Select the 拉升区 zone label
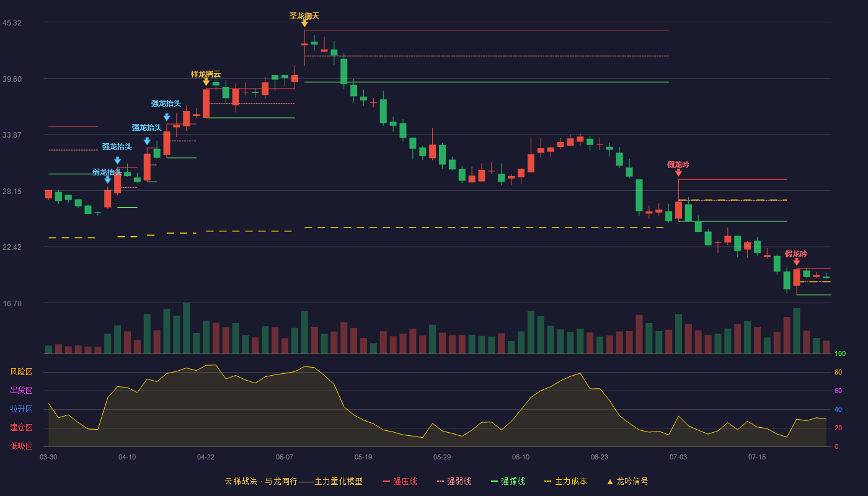The width and height of the screenshot is (868, 496). [x=21, y=409]
